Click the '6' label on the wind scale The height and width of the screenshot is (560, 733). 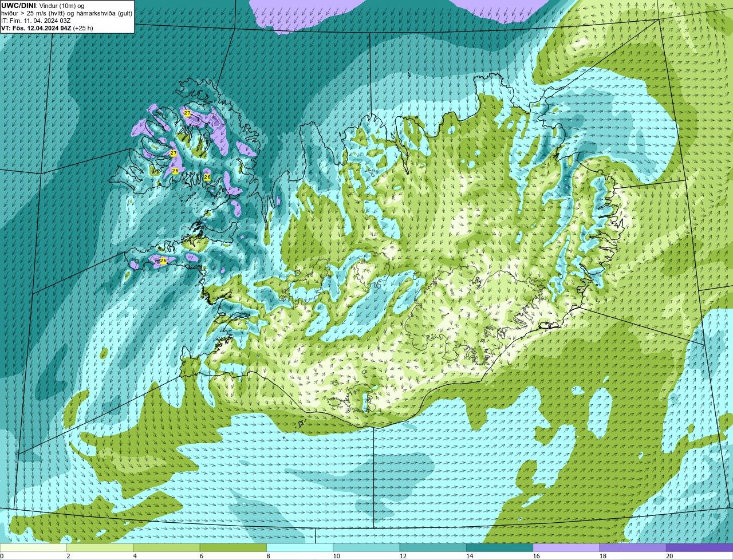click(202, 556)
